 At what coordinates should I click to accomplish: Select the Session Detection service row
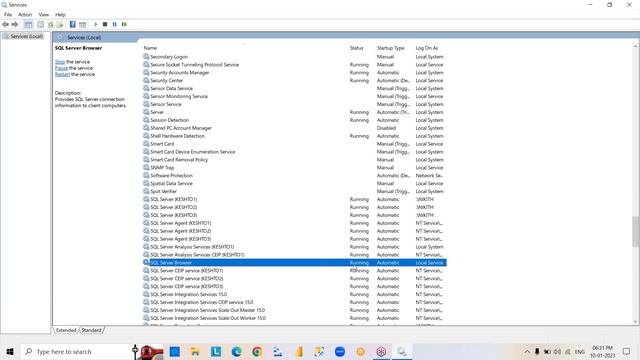point(294,120)
